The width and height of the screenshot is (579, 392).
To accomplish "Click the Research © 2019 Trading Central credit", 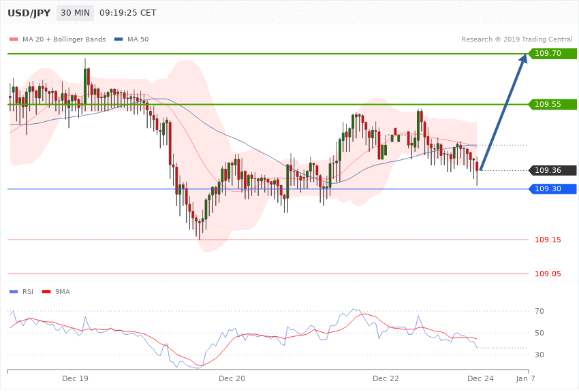I will click(516, 39).
